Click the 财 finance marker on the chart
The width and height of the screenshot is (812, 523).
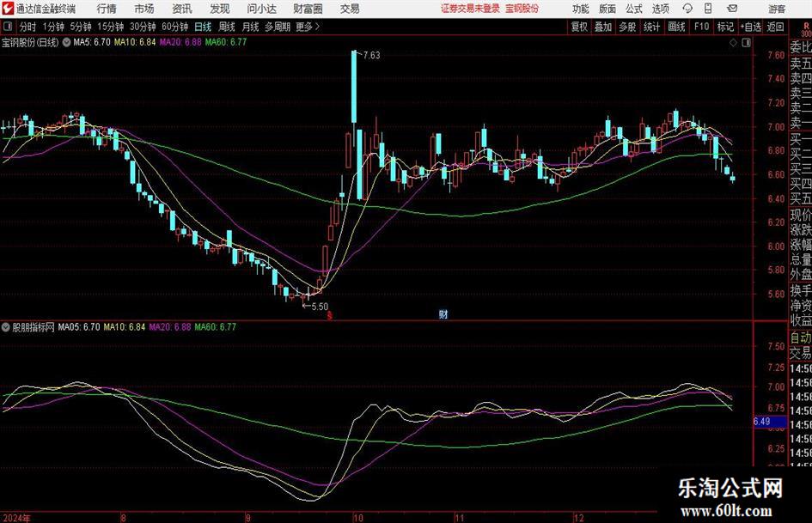tap(443, 313)
